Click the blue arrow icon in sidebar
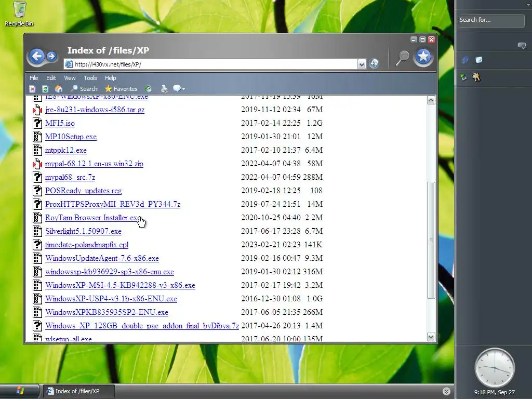The width and height of the screenshot is (532, 399). pyautogui.click(x=465, y=60)
